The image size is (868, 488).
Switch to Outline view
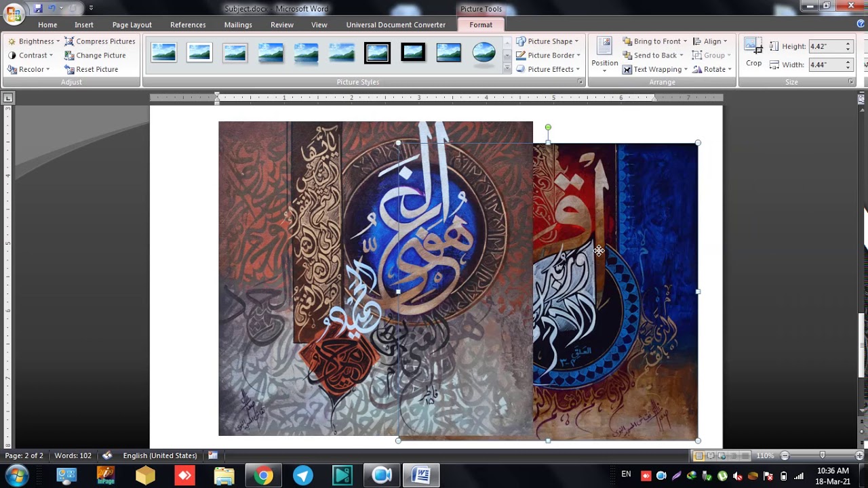click(x=734, y=455)
